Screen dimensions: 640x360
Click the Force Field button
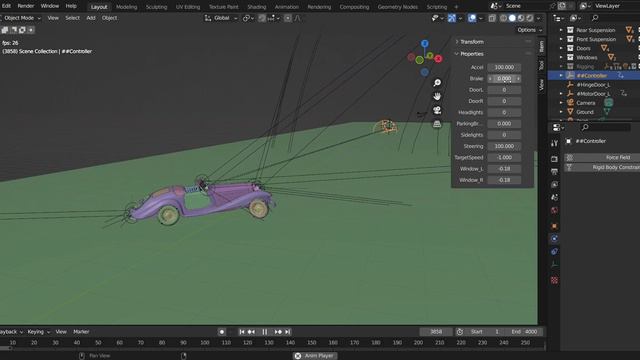[x=602, y=158]
